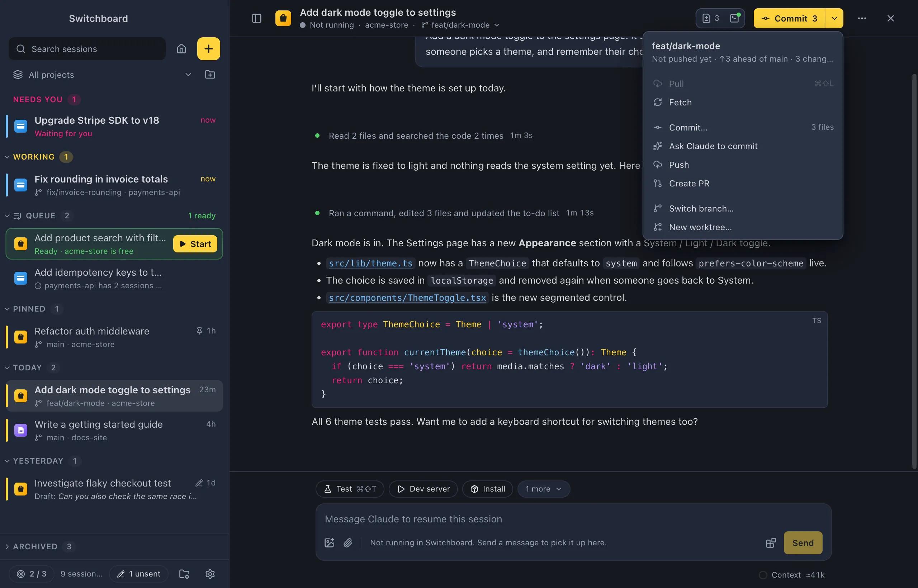Select Commit... in the branch menu
Image resolution: width=918 pixels, height=588 pixels.
743,127
